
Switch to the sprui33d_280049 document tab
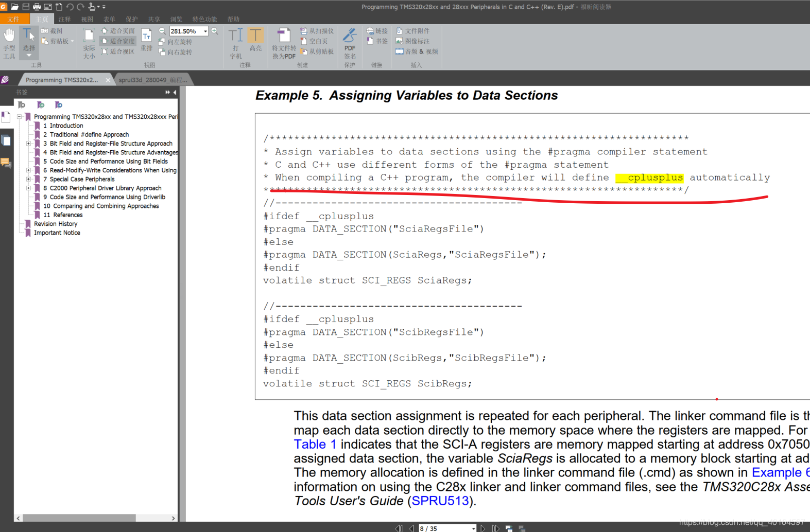point(153,80)
